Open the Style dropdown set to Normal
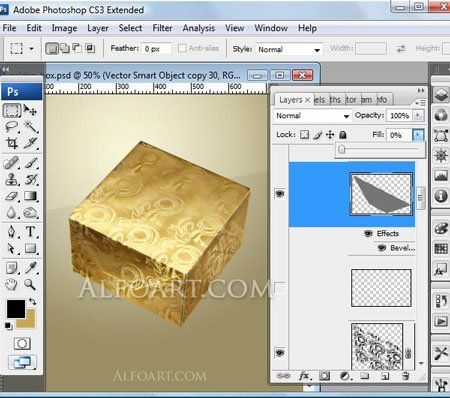Screen dimensions: 450x398 (289, 50)
